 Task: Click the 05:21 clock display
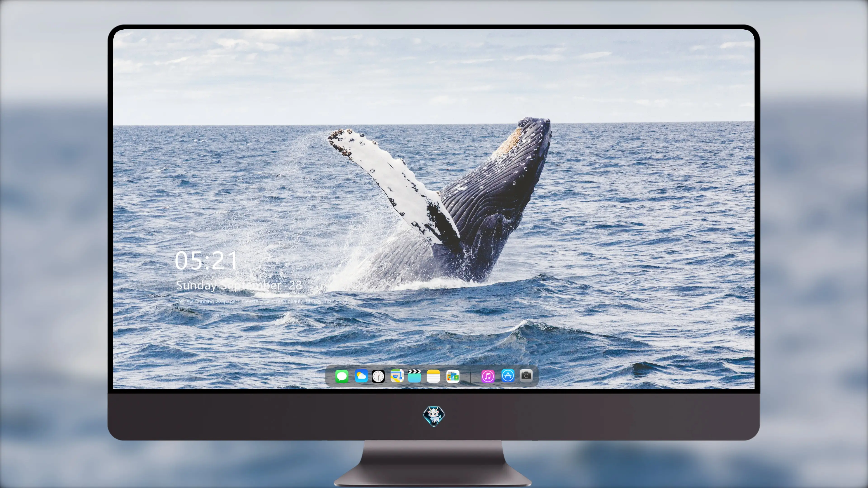click(x=206, y=260)
